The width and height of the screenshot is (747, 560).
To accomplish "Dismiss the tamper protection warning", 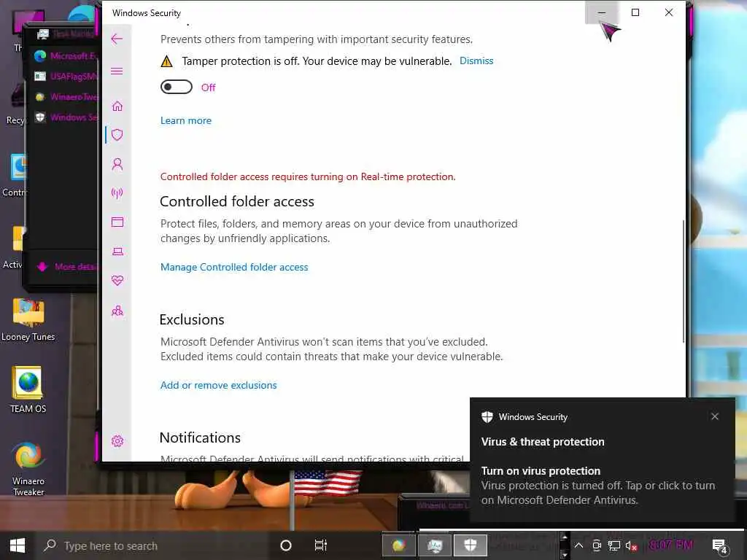I will [476, 61].
